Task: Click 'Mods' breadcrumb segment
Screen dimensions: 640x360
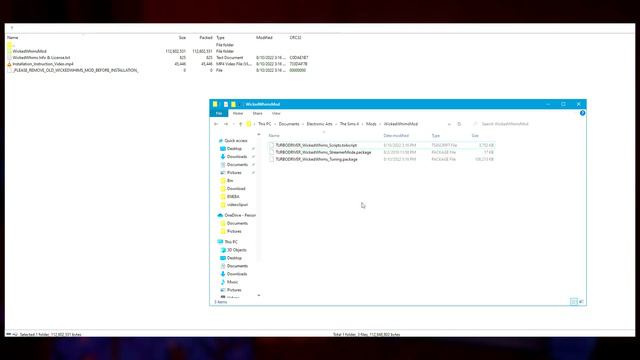Action: click(371, 124)
